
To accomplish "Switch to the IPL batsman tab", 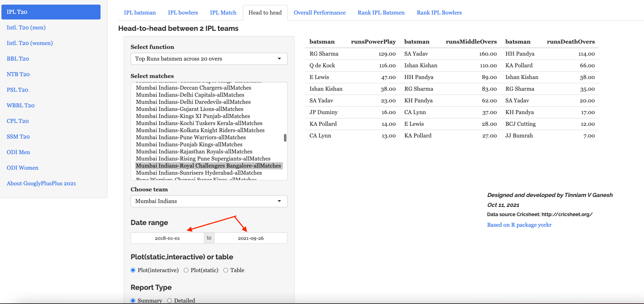I will pos(139,13).
